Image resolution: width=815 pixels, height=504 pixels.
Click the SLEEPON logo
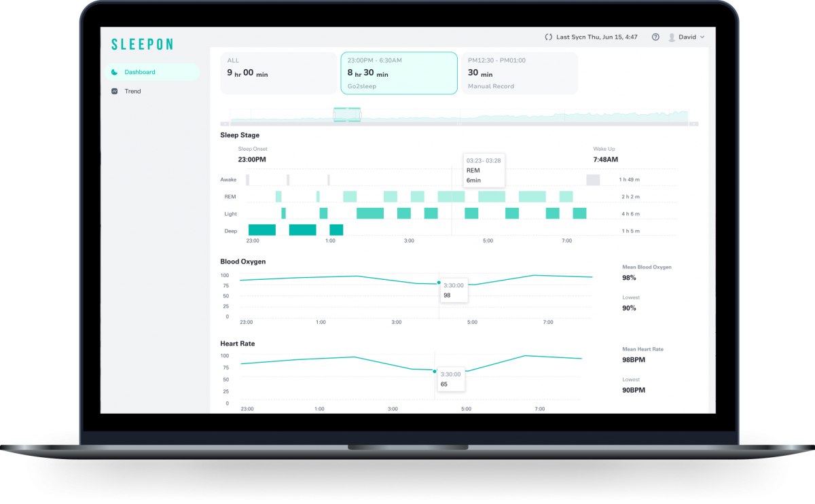pos(143,45)
